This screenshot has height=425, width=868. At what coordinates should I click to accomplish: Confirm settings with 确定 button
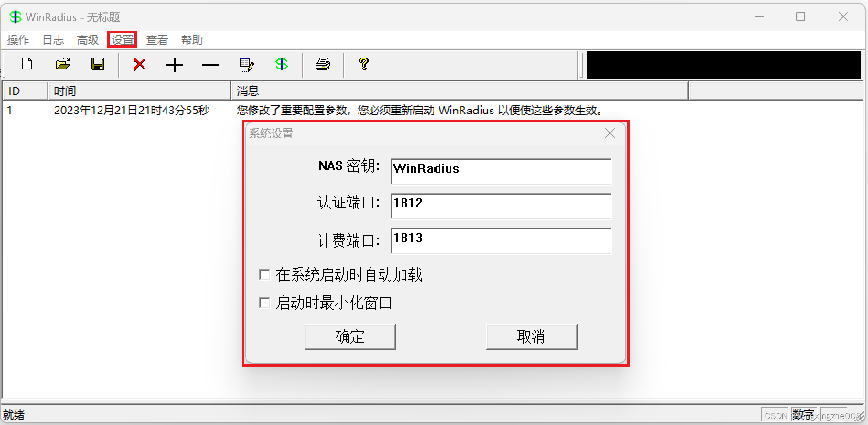click(350, 337)
